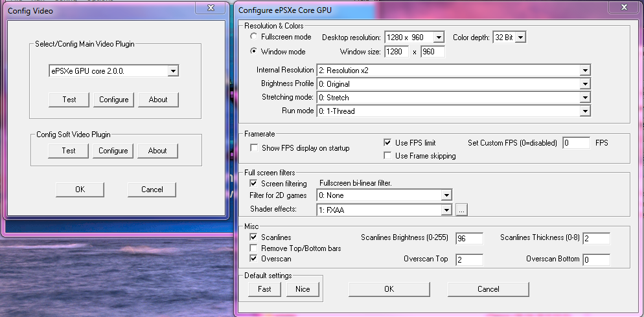Click the Overscan Bottom field
Viewport: 644px width, 317px height.
[x=596, y=259]
